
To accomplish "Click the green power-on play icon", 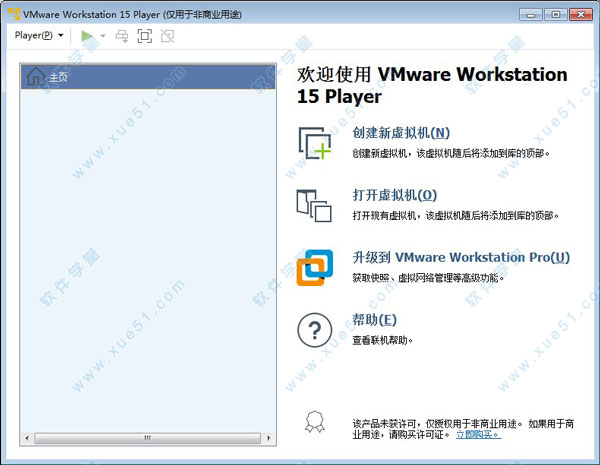I will [87, 36].
